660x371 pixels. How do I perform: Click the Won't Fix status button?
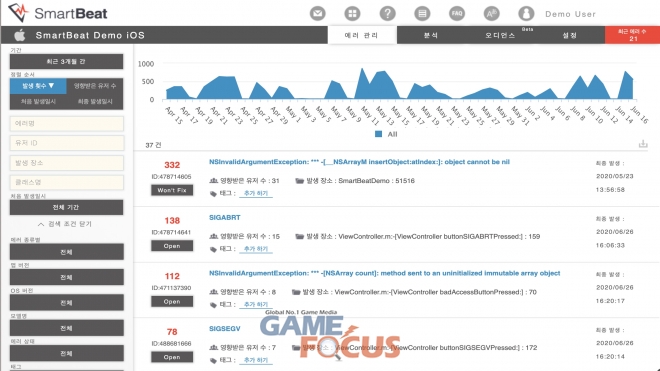coord(172,190)
